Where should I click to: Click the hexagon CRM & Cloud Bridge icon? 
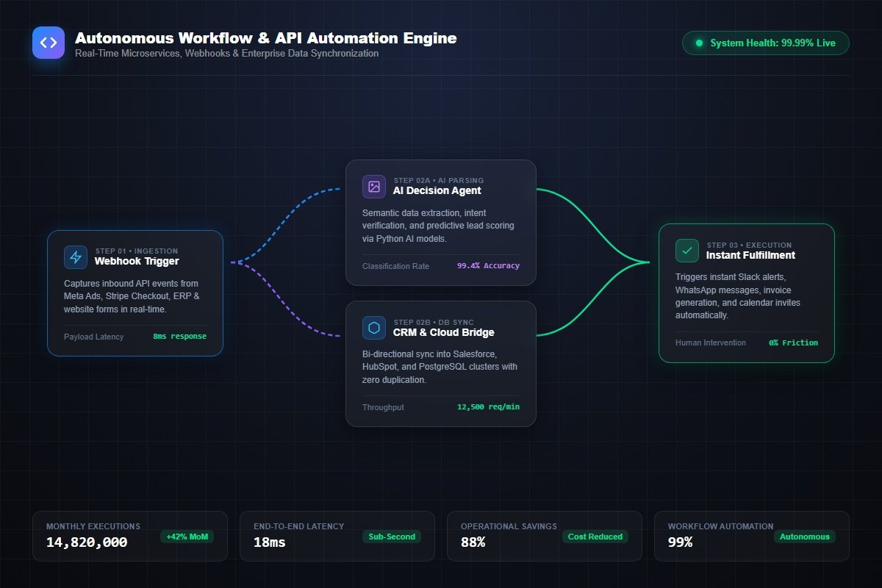click(374, 328)
